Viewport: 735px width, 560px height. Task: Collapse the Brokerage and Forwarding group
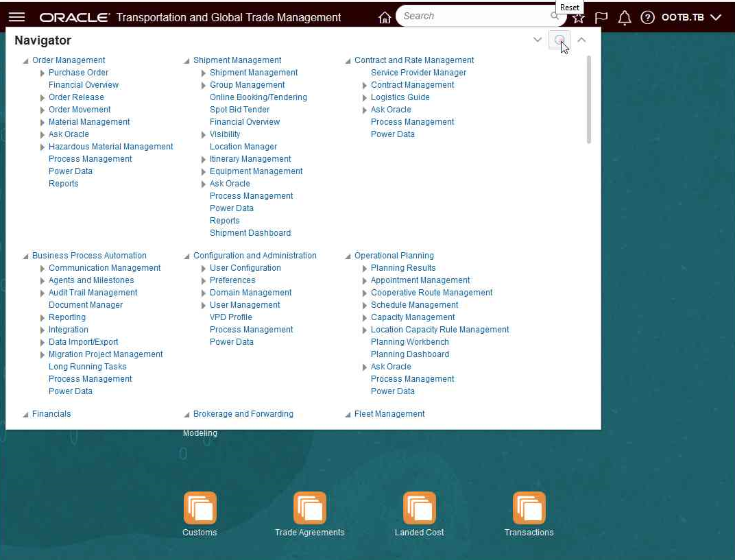tap(186, 415)
